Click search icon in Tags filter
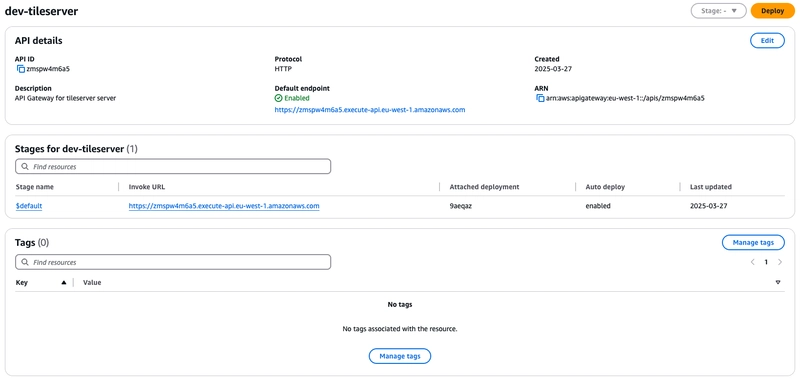This screenshot has height=379, width=800. point(25,262)
